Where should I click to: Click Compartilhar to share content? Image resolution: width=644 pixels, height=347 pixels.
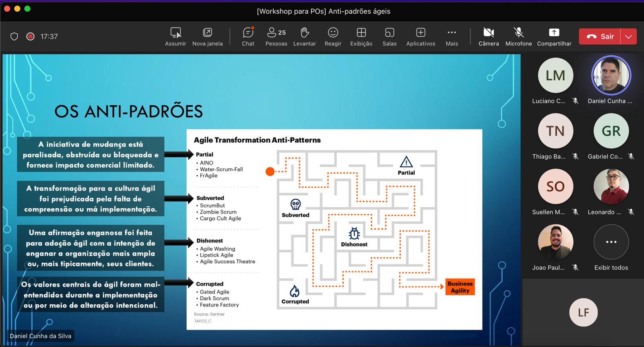click(x=554, y=36)
